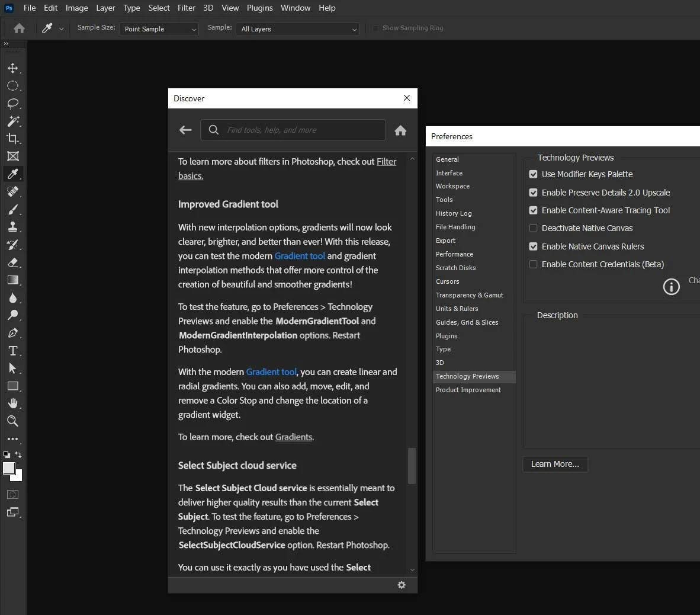Select the Pen tool
The width and height of the screenshot is (700, 615).
click(x=13, y=333)
